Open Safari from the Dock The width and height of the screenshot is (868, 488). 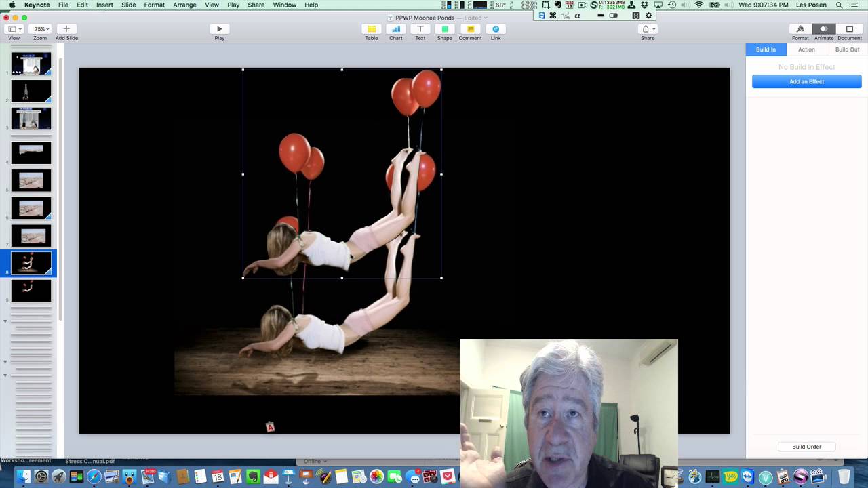[94, 476]
